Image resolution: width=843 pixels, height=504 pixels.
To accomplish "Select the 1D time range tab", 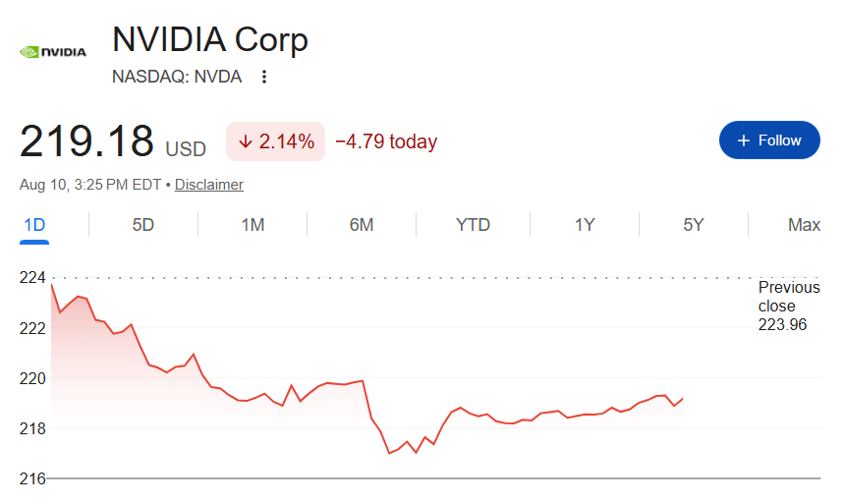I will [x=34, y=225].
